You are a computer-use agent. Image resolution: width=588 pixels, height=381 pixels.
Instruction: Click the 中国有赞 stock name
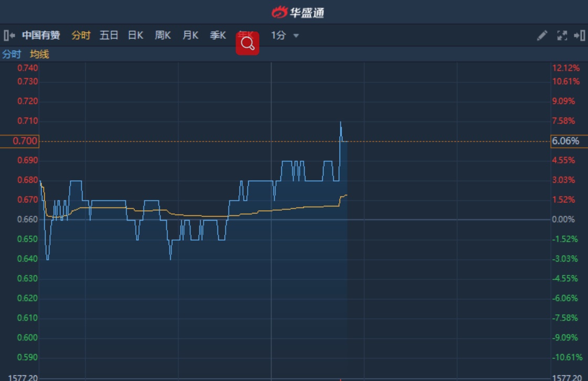41,35
